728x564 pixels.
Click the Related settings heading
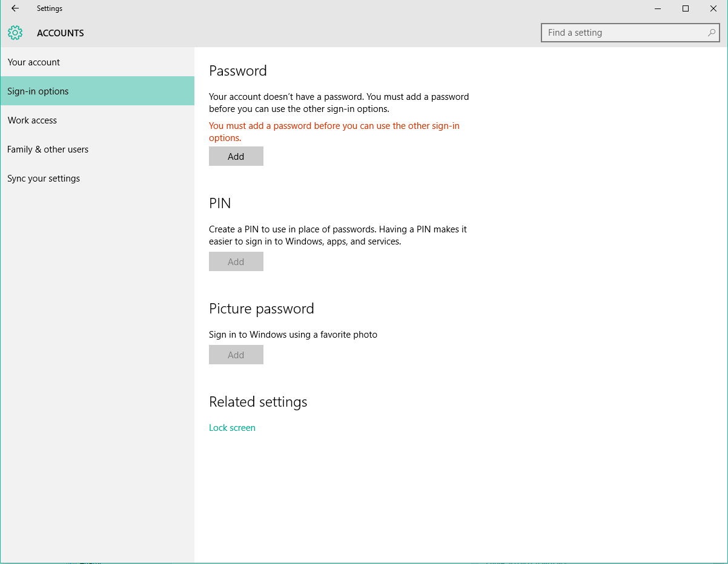tap(258, 402)
